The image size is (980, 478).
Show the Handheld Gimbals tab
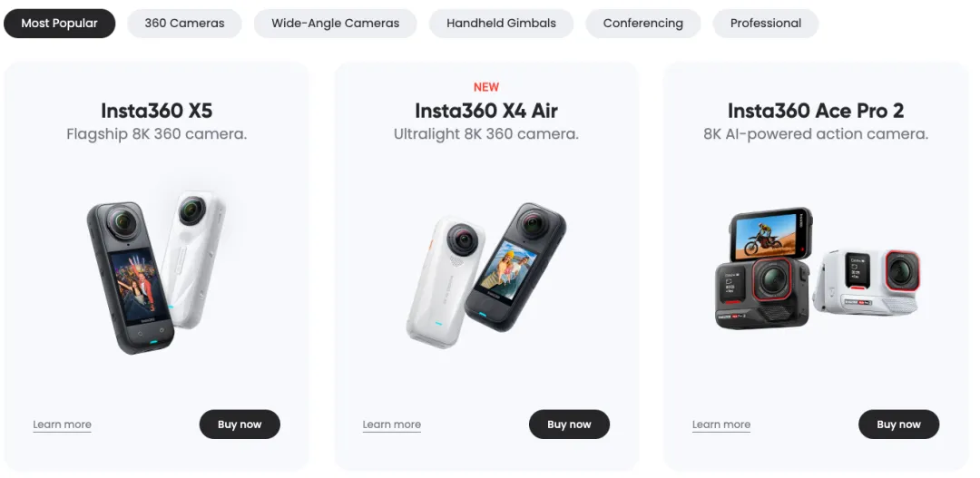pyautogui.click(x=501, y=23)
